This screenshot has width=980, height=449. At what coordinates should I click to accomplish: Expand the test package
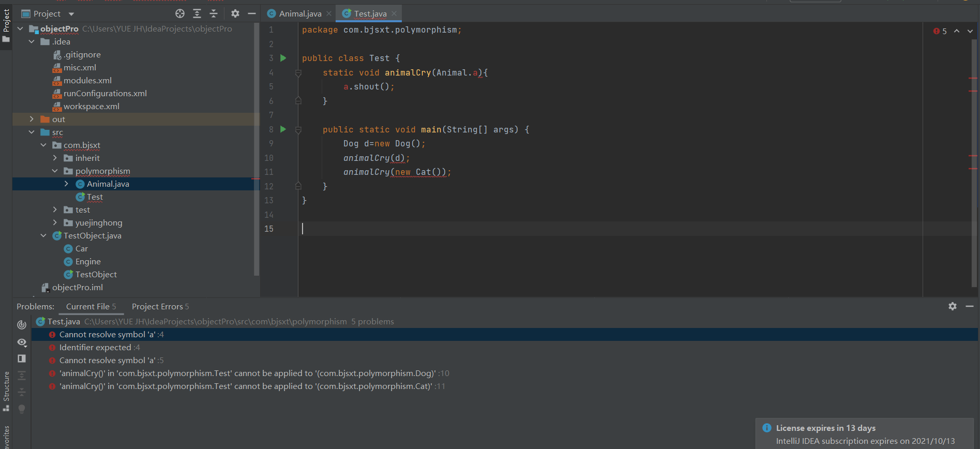tap(55, 209)
